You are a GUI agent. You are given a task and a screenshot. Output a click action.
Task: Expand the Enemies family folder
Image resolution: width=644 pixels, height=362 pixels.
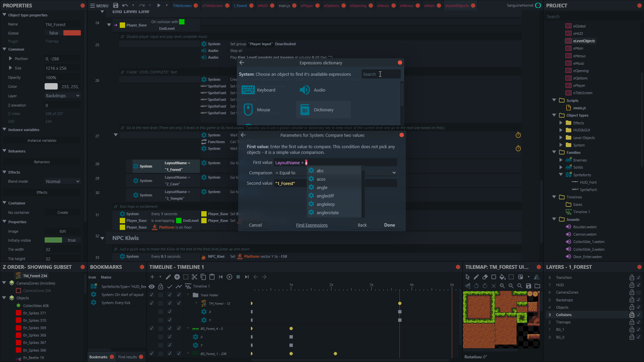(x=561, y=160)
